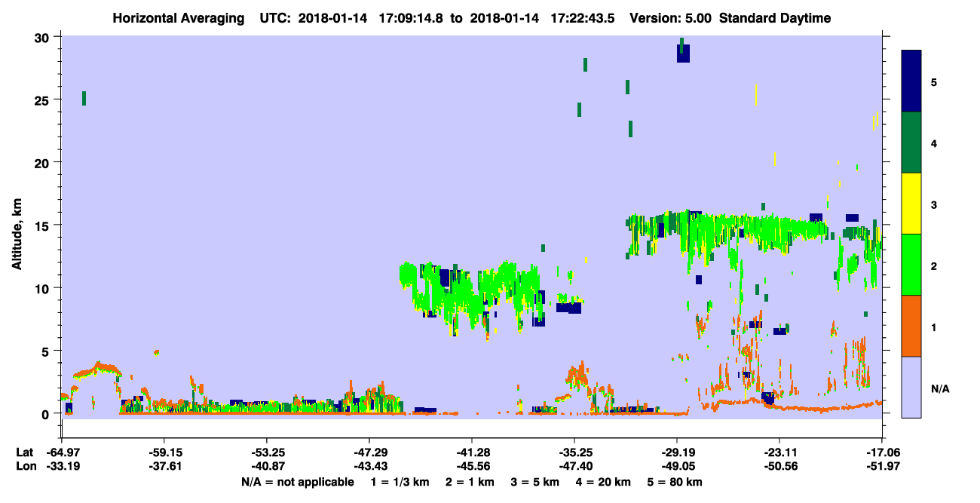Click longitude value -51.97
The height and width of the screenshot is (503, 980).
coord(881,466)
